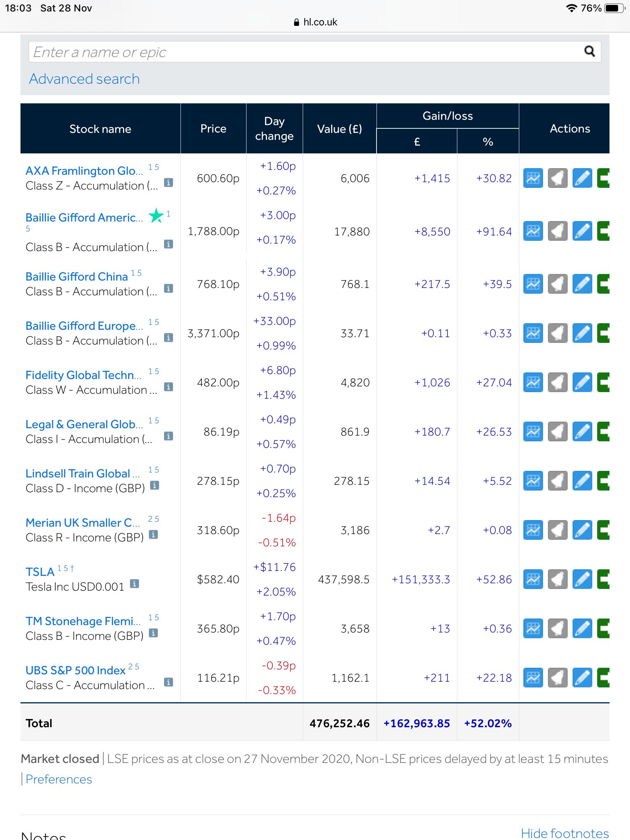630x840 pixels.
Task: Set bell alert on Merian UK Smaller
Action: [557, 530]
